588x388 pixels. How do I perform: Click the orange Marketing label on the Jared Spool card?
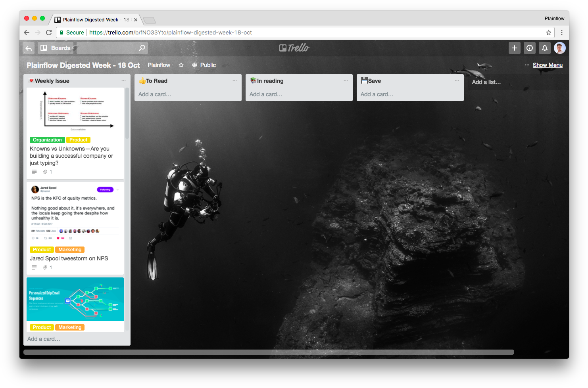coord(69,249)
